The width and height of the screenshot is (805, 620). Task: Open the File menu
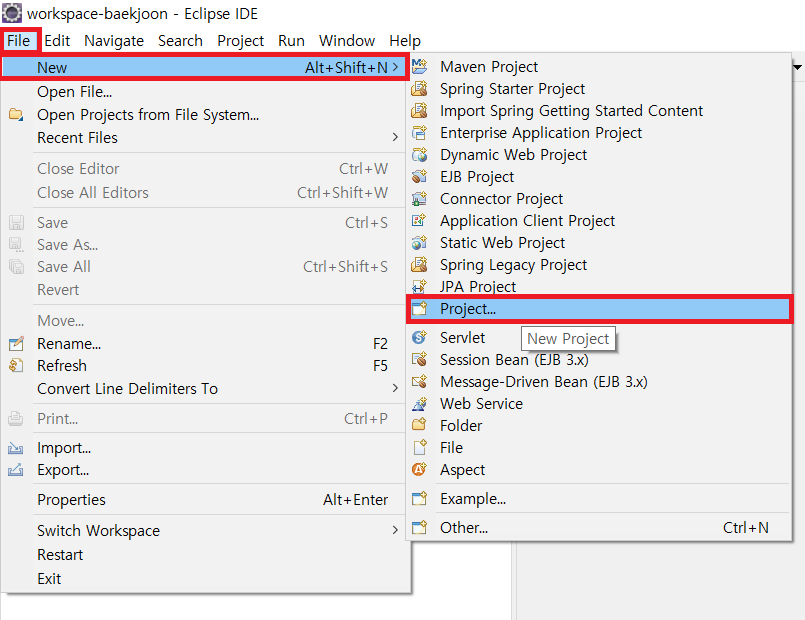click(x=18, y=41)
